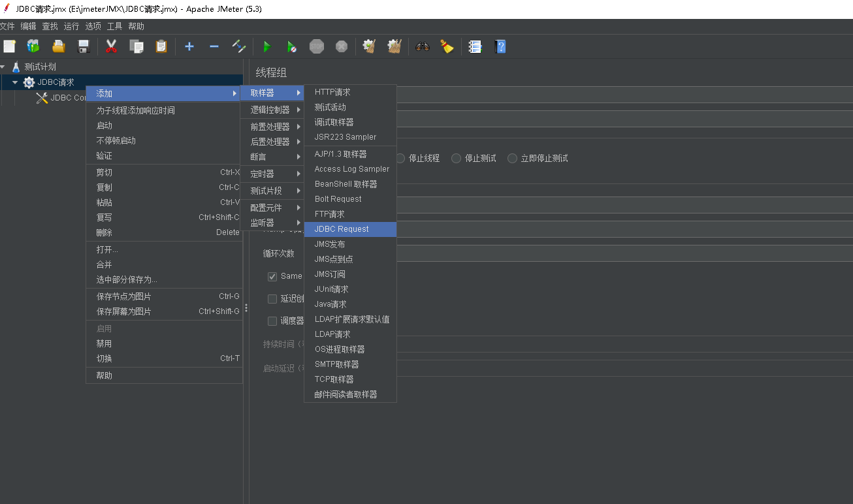
Task: Expand the 前置处理器 submenu
Action: (x=272, y=127)
